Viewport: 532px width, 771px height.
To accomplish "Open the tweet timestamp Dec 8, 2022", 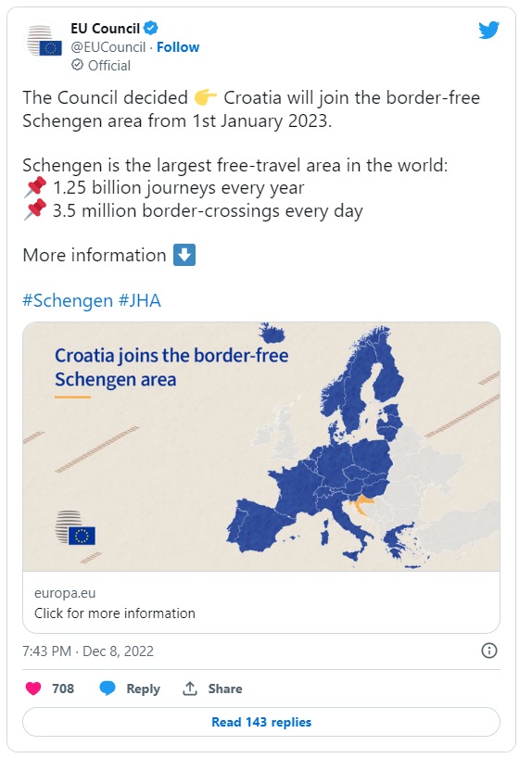I will point(88,651).
